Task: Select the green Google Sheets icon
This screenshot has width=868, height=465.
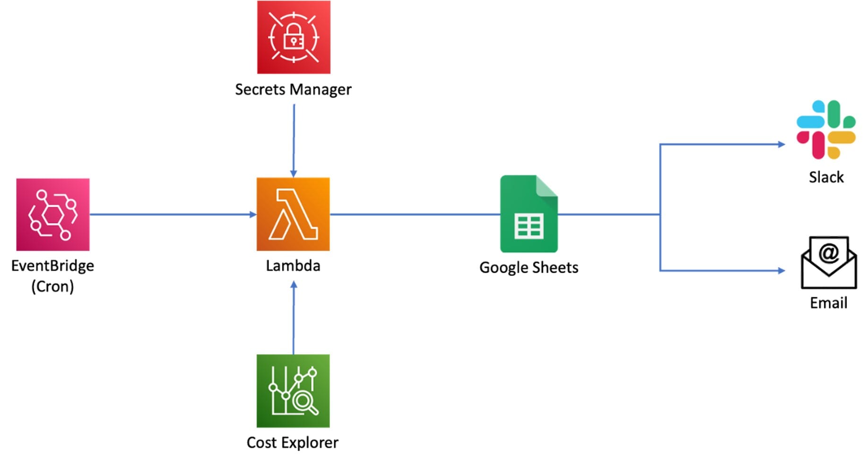Action: (529, 214)
